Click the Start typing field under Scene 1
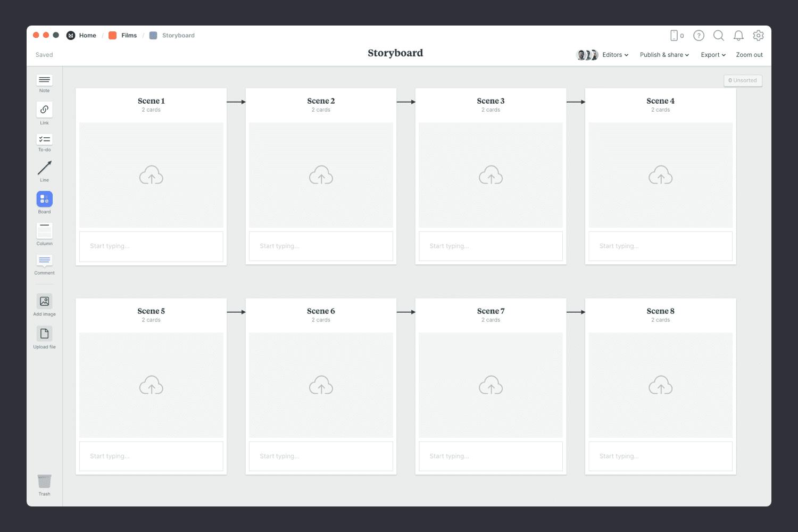The height and width of the screenshot is (532, 798). point(151,246)
